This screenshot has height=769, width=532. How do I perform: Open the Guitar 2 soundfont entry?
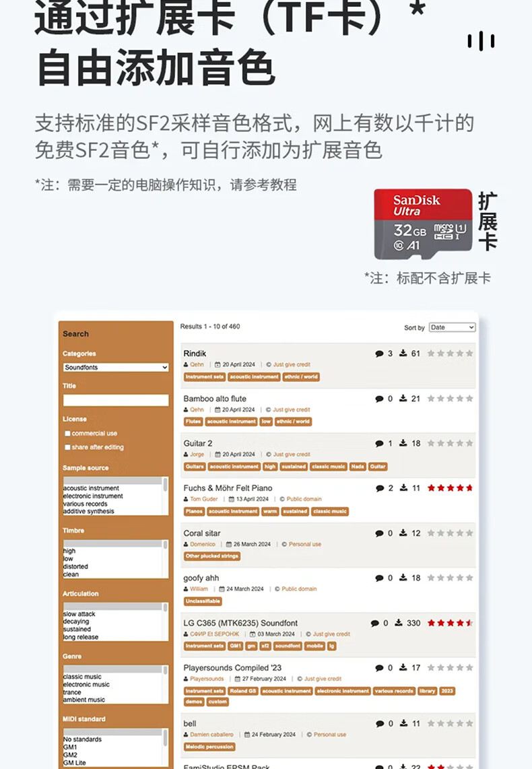coord(197,443)
